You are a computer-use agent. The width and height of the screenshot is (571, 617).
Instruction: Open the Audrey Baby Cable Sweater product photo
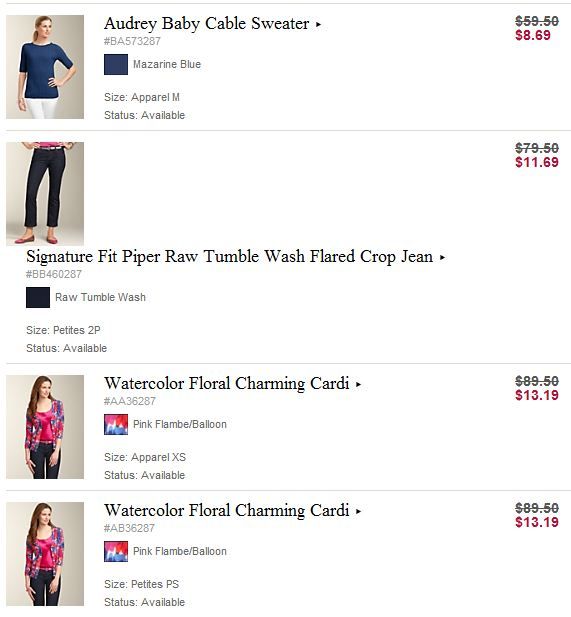pos(45,67)
